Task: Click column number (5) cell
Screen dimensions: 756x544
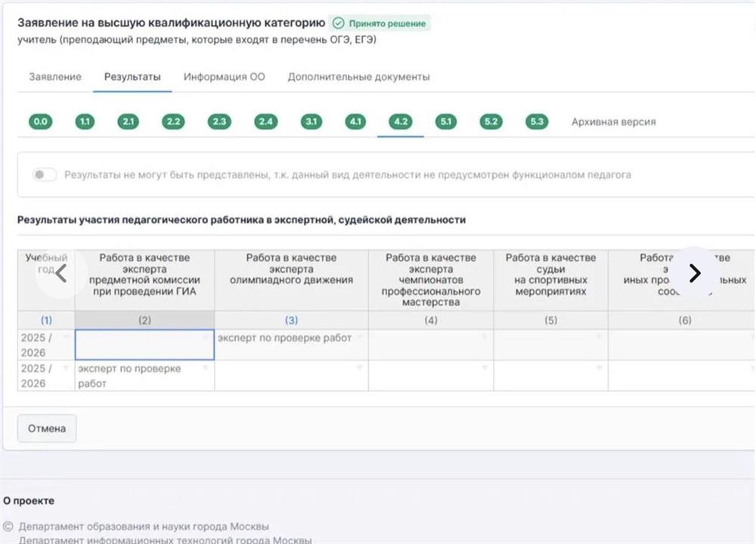Action: [550, 320]
